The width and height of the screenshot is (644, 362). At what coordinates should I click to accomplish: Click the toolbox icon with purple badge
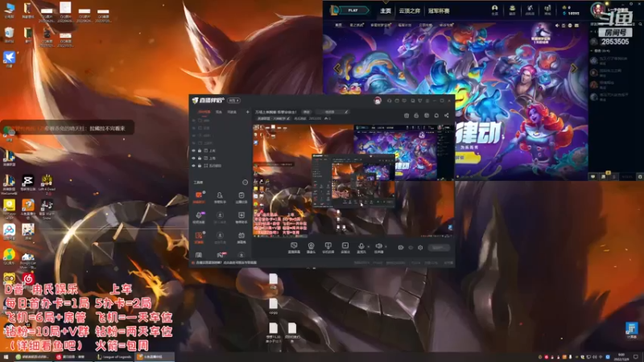coord(199,217)
